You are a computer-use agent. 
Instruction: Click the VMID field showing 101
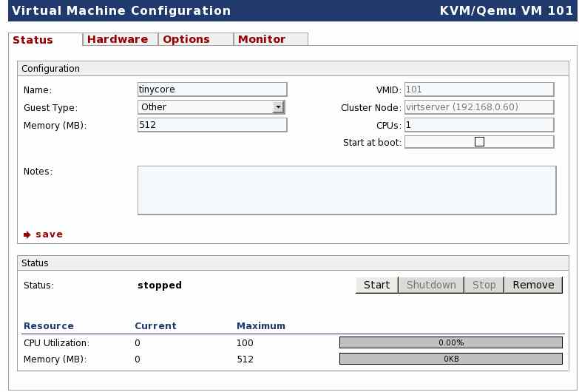(x=479, y=89)
